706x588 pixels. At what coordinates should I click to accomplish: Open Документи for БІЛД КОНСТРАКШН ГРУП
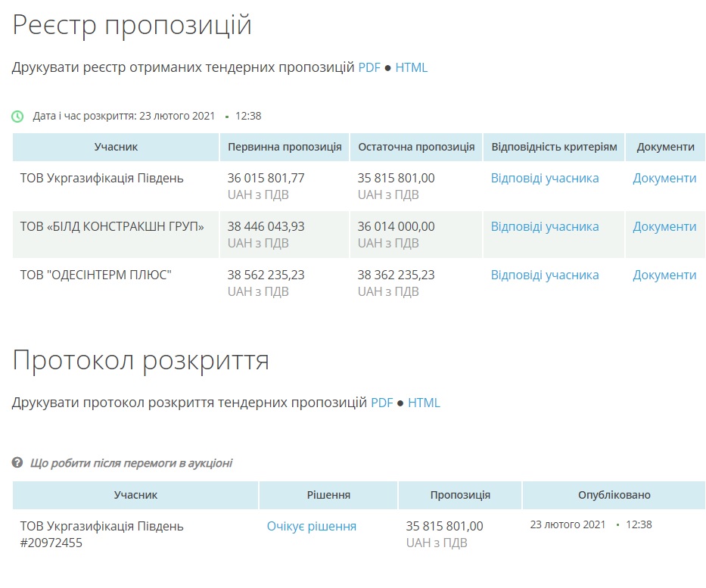coord(664,226)
